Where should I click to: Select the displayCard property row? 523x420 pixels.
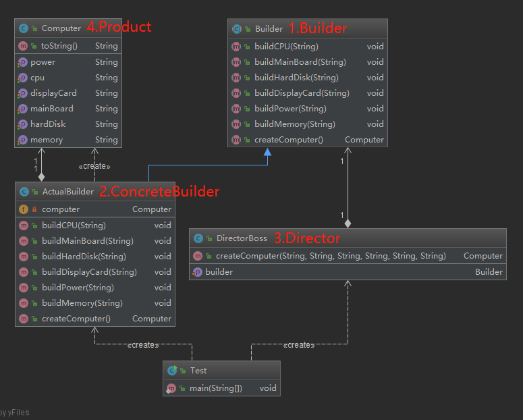click(68, 93)
